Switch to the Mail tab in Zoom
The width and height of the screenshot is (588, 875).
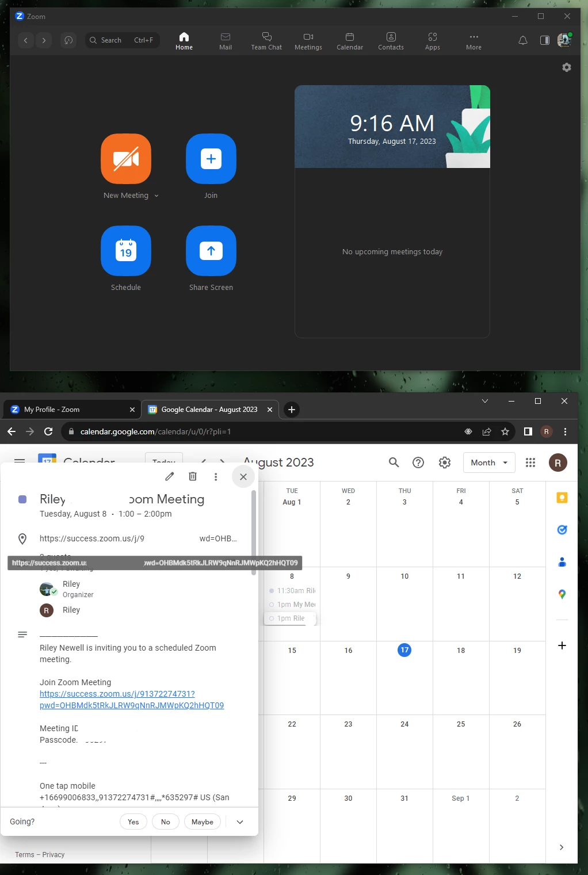pyautogui.click(x=226, y=41)
